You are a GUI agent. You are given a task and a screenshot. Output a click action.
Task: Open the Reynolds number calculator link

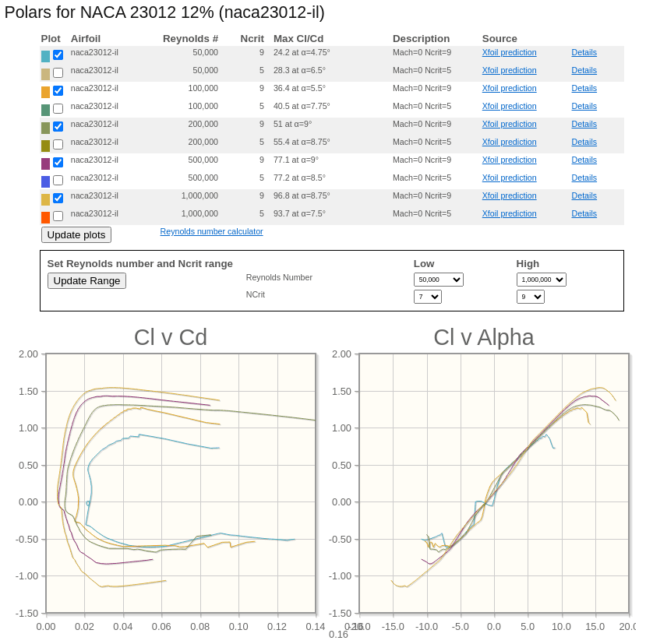point(211,231)
